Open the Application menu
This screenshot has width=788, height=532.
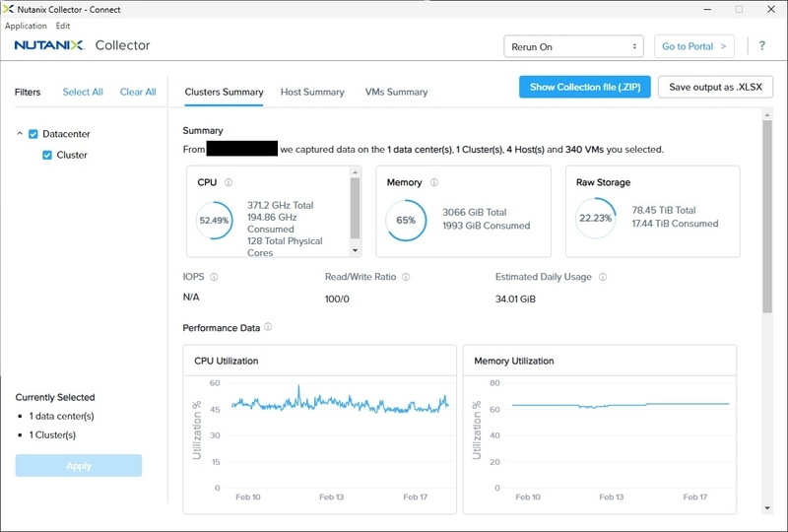point(26,26)
